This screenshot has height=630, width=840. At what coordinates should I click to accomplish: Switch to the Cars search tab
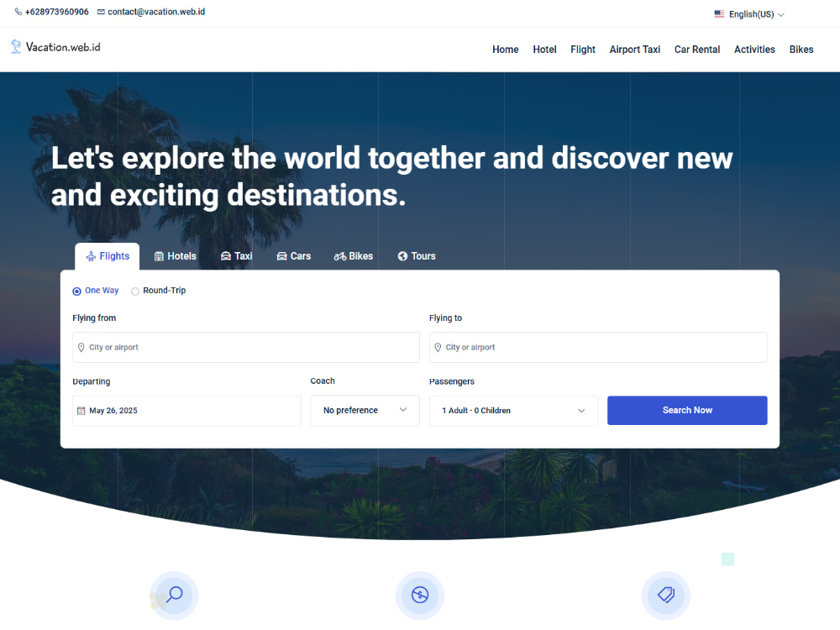[x=293, y=256]
